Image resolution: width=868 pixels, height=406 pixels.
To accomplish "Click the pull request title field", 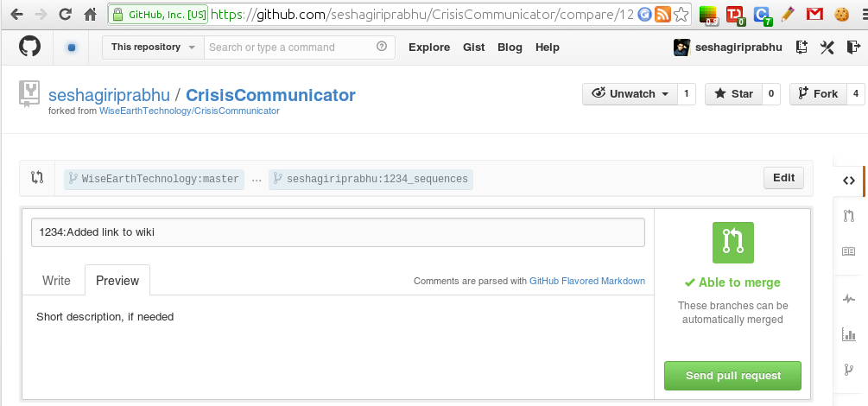I will click(x=338, y=232).
